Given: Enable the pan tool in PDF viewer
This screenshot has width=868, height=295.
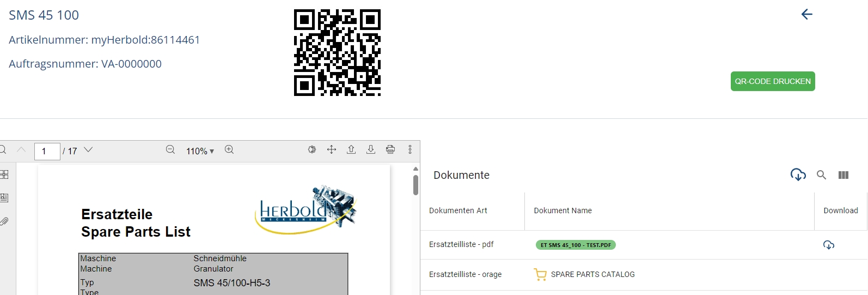Looking at the screenshot, I should tap(332, 150).
